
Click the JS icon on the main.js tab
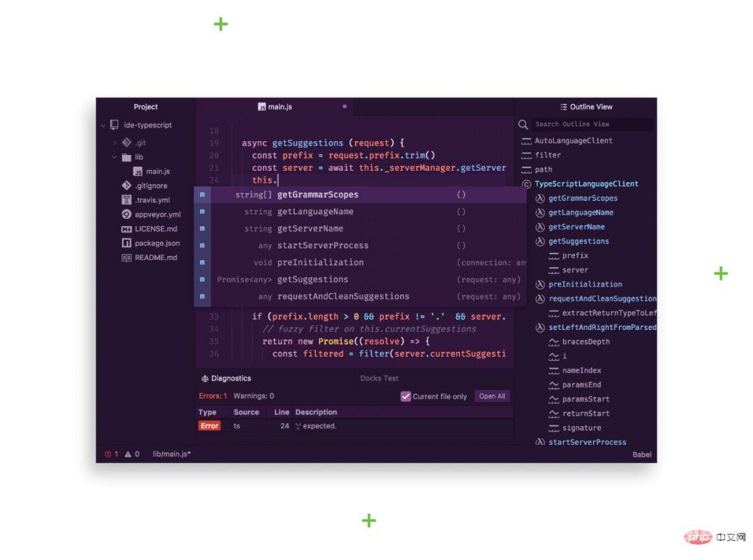pyautogui.click(x=261, y=107)
